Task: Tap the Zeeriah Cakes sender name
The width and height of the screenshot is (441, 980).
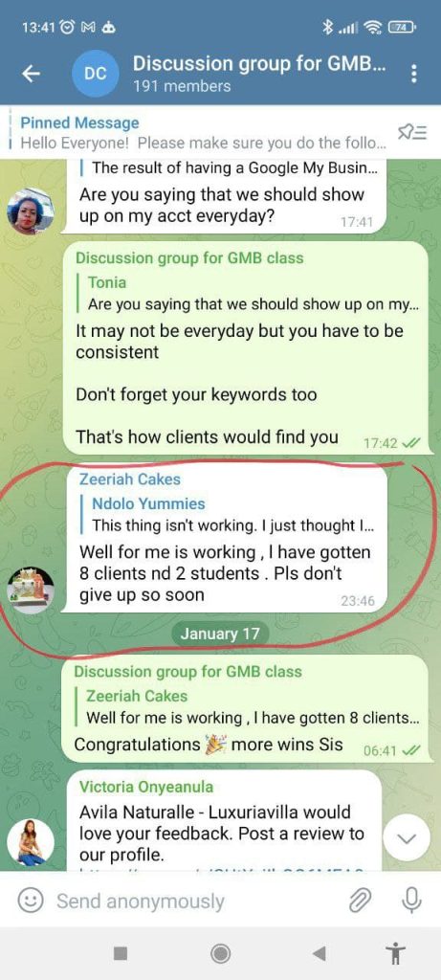Action: 130,479
